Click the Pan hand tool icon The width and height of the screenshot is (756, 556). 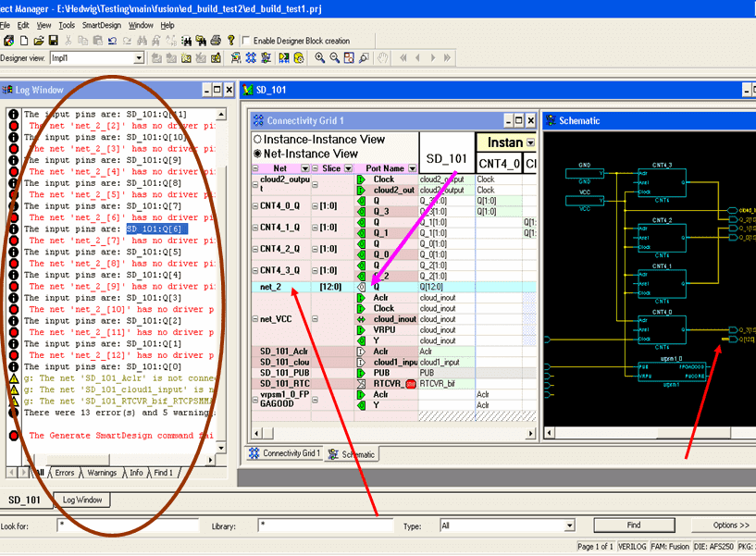pos(382,58)
